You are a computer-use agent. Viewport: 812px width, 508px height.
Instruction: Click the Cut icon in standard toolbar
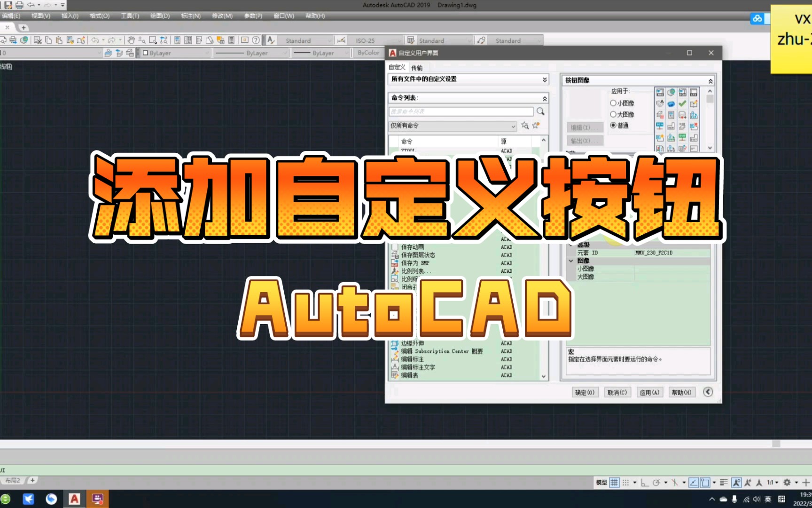coord(38,40)
